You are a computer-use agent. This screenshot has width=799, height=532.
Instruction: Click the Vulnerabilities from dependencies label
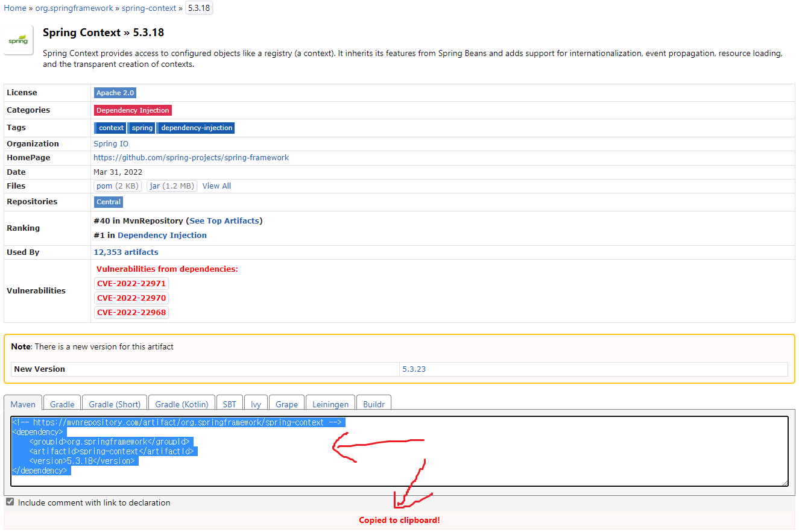click(167, 269)
